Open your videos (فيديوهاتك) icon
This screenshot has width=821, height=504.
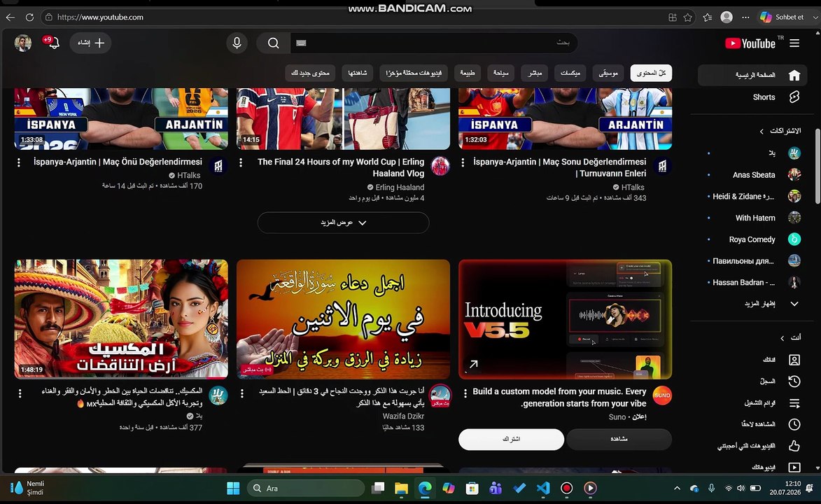tap(794, 467)
